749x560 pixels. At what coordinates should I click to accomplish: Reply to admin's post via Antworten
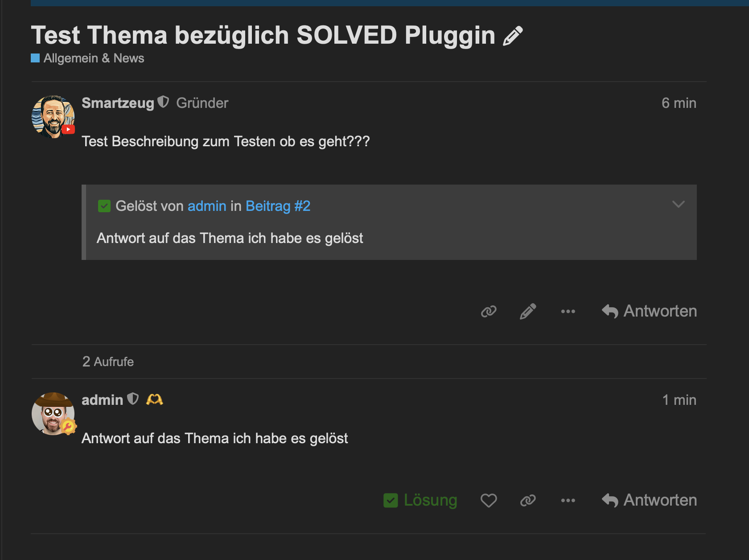[x=649, y=500]
